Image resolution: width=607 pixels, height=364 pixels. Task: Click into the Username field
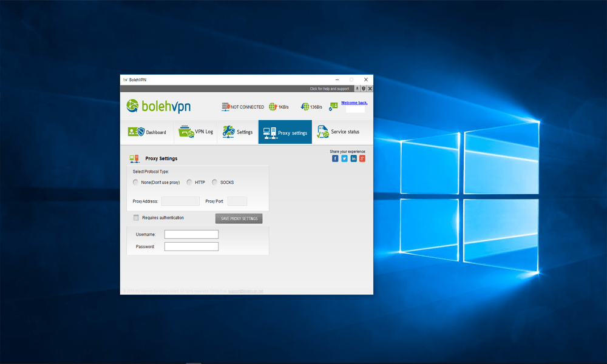(x=191, y=234)
